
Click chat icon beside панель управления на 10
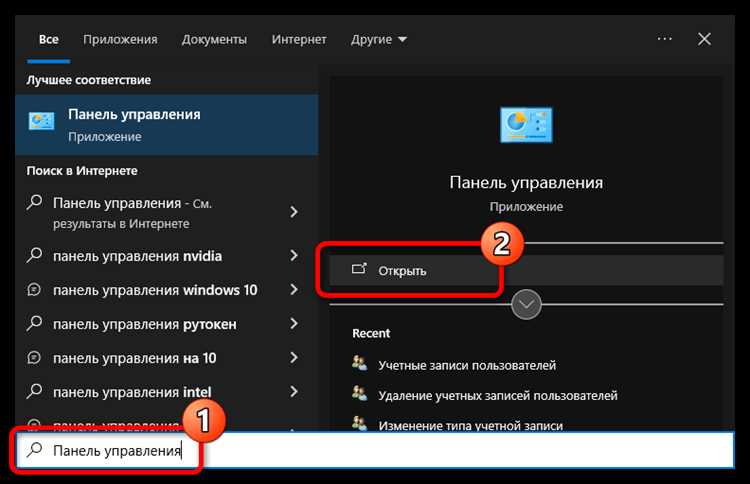click(34, 358)
